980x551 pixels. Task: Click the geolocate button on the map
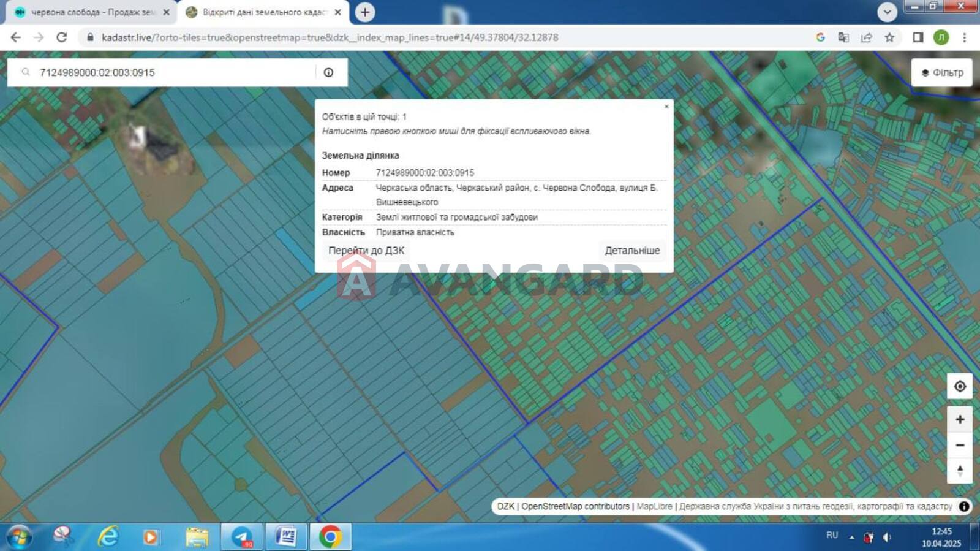coord(960,386)
